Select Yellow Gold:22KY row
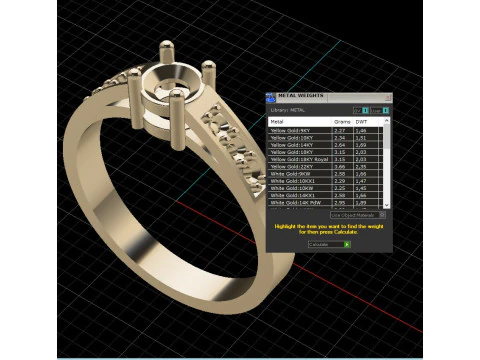480x360 pixels. [x=326, y=167]
